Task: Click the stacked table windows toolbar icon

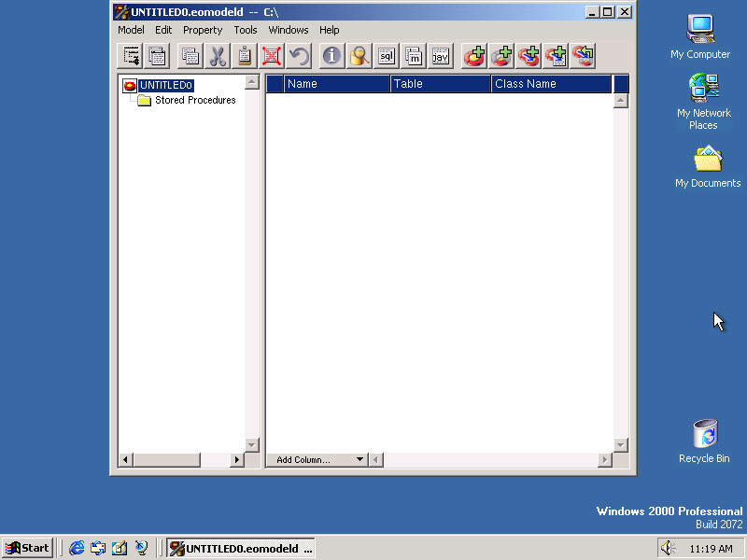Action: pos(157,56)
